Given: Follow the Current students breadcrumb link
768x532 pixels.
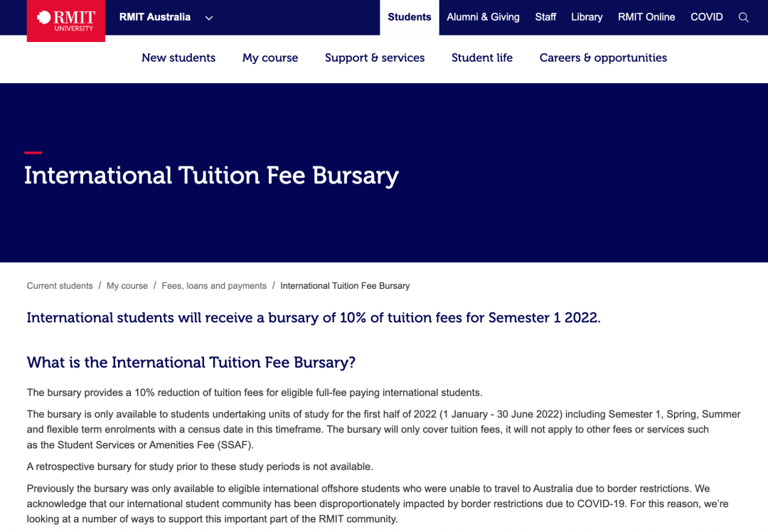Looking at the screenshot, I should (x=60, y=286).
